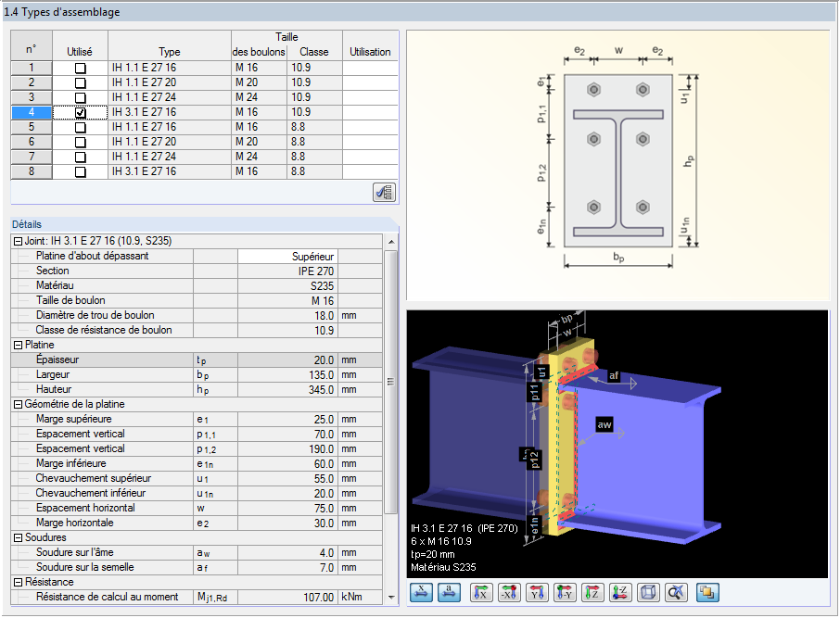
Task: Enable checkbox for row 3 IH 1.1 E 27 24
Action: 81,98
